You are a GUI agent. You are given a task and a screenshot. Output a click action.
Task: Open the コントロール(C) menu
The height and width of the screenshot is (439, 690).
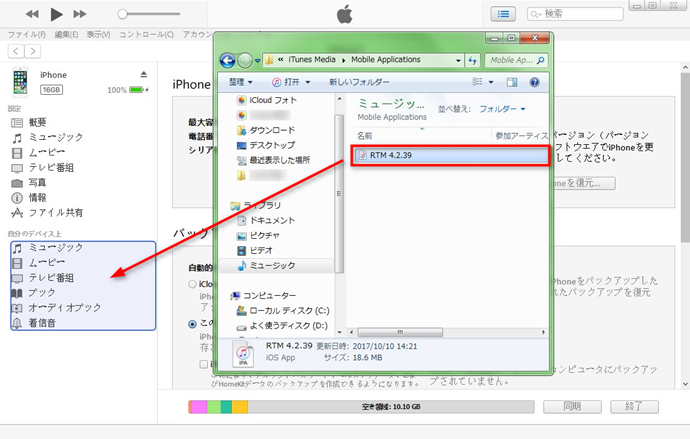[147, 34]
